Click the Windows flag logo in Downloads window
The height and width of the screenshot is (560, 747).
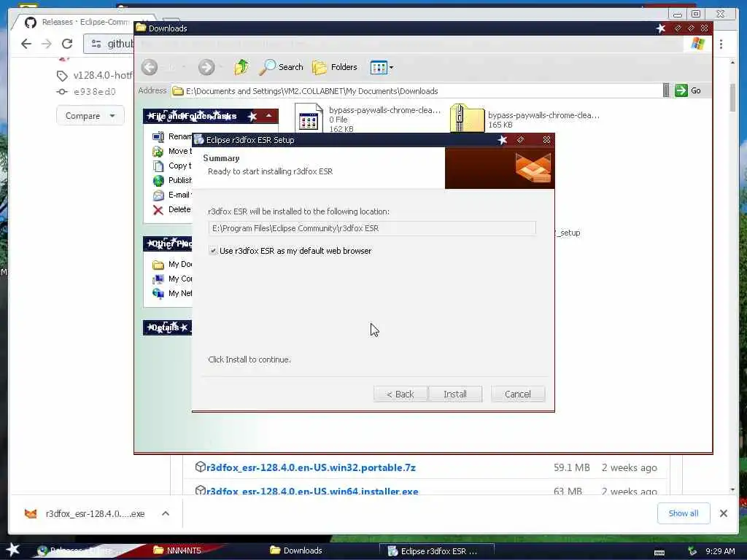[x=698, y=44]
